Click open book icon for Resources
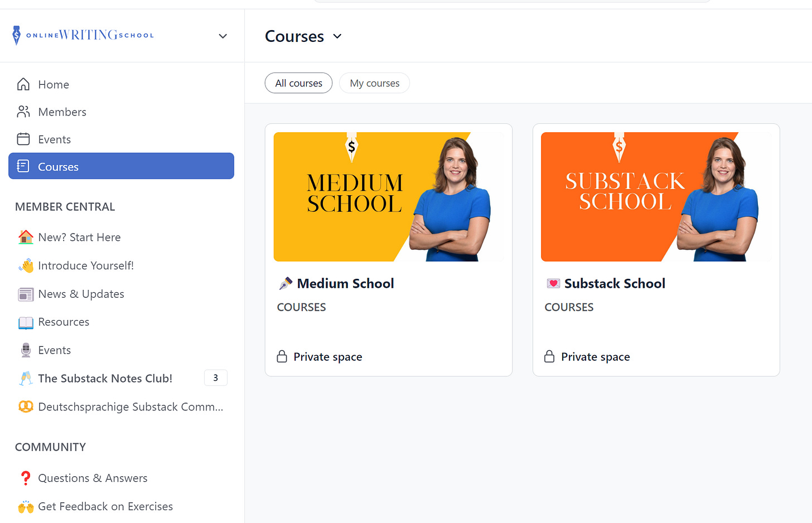The width and height of the screenshot is (812, 523). coord(26,322)
